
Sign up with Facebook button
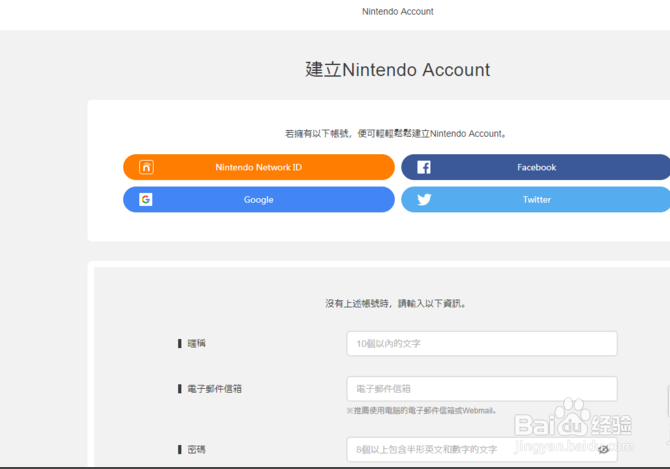coord(535,167)
